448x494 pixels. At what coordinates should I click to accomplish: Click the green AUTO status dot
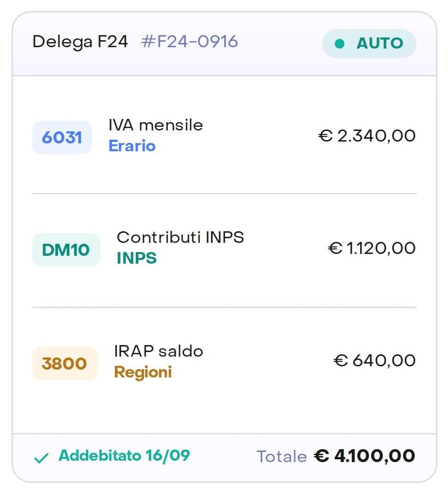tap(339, 43)
